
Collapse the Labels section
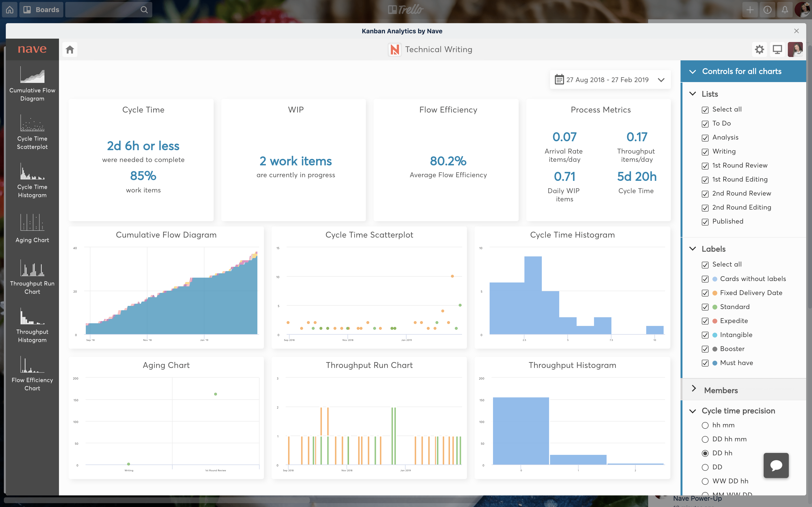tap(693, 249)
